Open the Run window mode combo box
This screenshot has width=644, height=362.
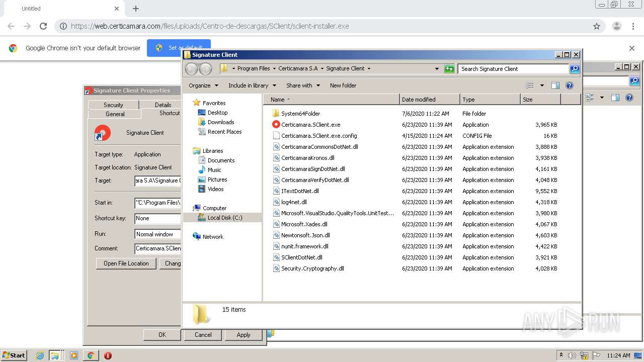(x=157, y=234)
